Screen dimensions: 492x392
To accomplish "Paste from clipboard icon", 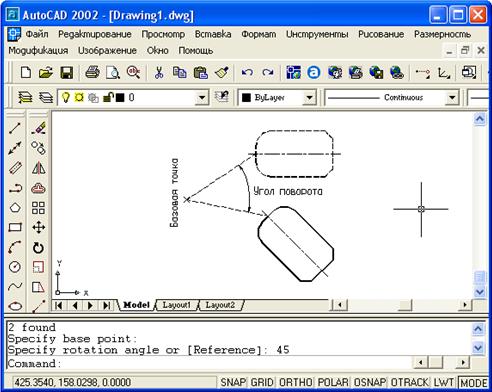I will click(x=201, y=72).
